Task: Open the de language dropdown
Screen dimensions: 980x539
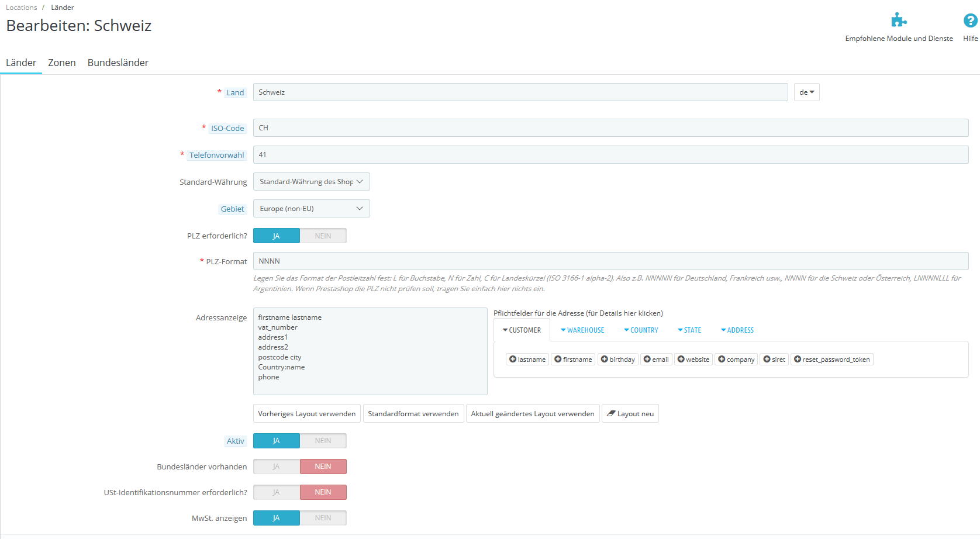Action: pos(807,92)
